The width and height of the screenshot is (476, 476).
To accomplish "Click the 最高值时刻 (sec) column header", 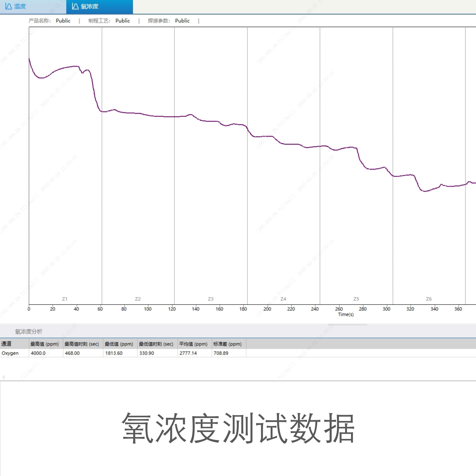I will [82, 344].
